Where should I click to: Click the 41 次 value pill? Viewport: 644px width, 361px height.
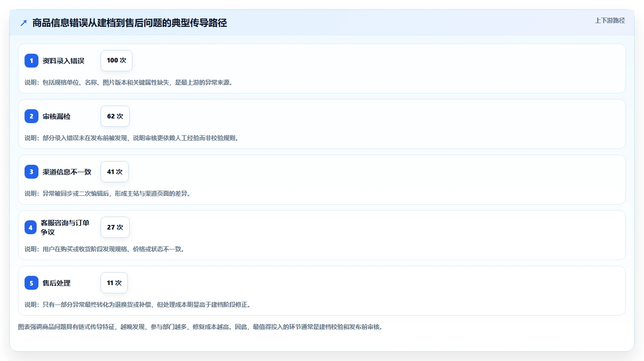(114, 172)
